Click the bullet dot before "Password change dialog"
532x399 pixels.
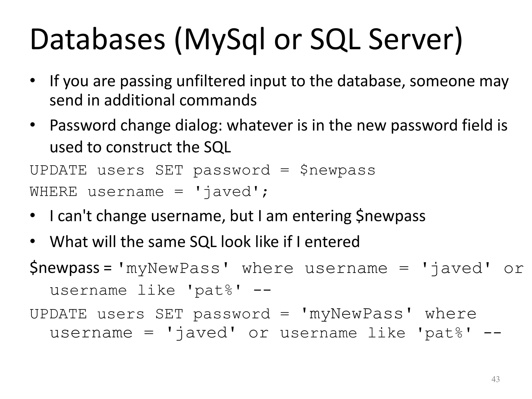[32, 125]
